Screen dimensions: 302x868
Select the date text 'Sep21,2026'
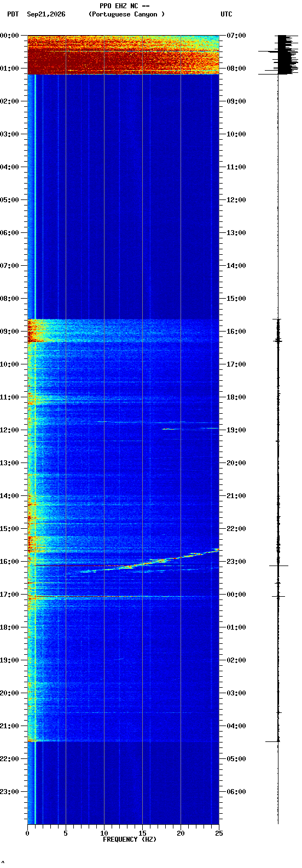click(x=46, y=14)
